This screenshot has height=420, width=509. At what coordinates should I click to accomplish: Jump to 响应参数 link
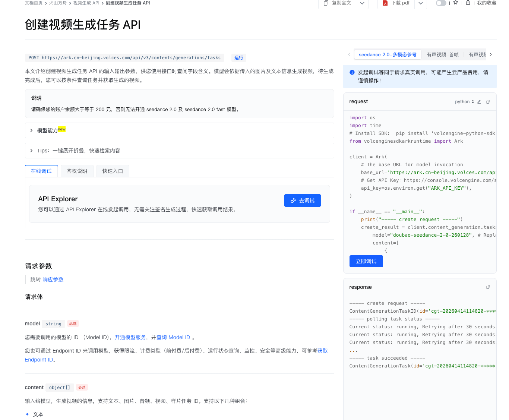point(53,280)
